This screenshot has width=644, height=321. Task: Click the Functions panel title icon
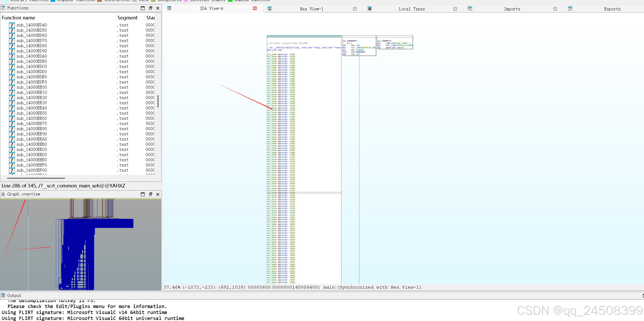tap(3, 8)
